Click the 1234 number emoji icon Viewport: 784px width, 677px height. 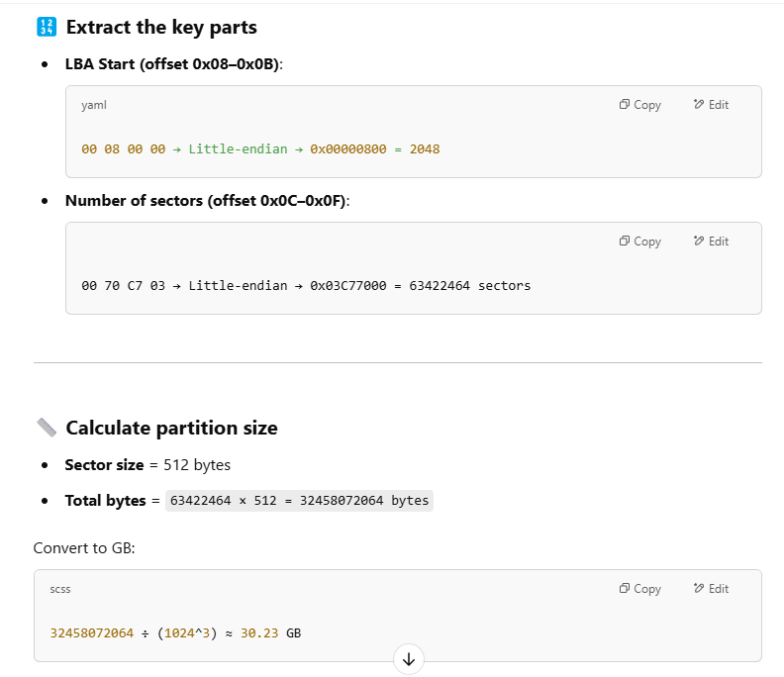46,28
